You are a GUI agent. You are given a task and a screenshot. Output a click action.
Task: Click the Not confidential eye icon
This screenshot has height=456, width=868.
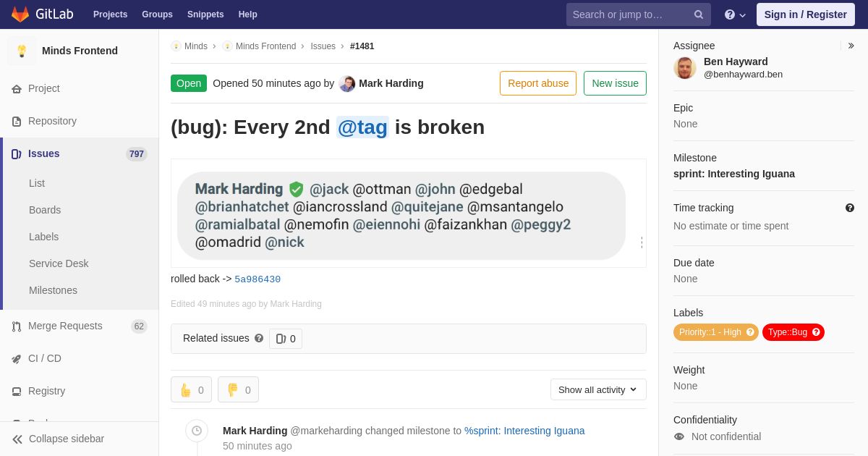click(x=679, y=436)
